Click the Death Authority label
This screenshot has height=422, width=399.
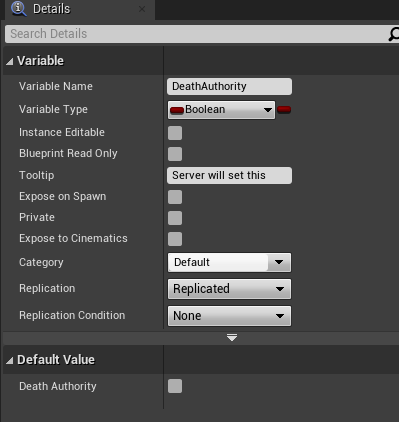pyautogui.click(x=58, y=386)
